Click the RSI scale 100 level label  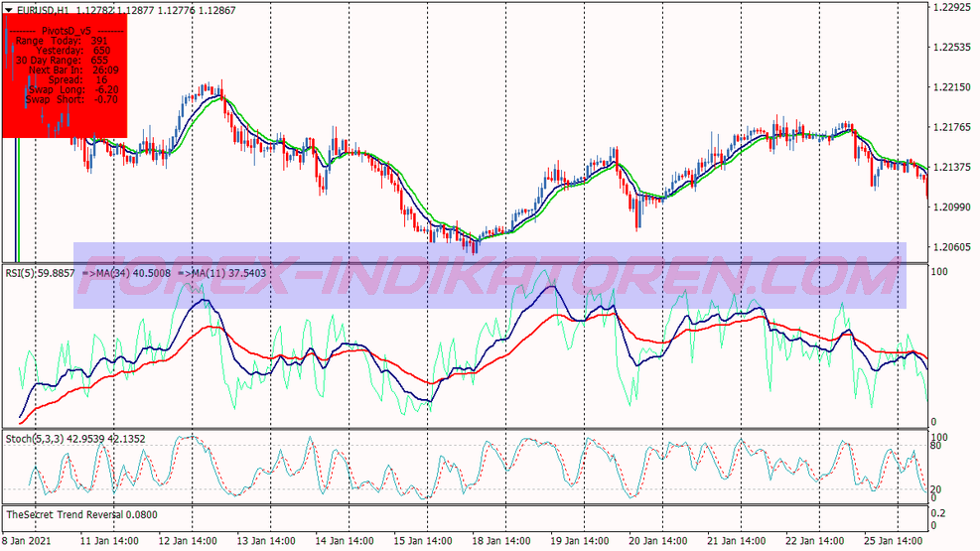(x=939, y=272)
